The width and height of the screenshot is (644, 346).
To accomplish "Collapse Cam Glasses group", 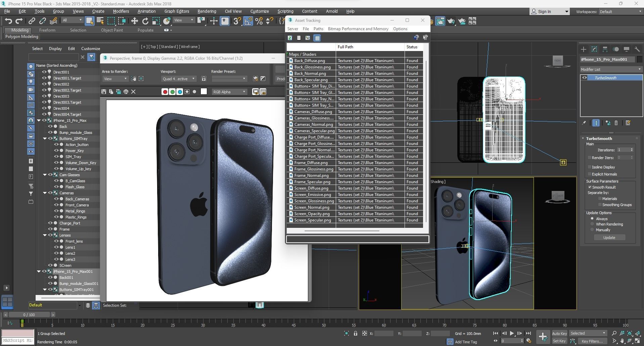I will [x=45, y=175].
